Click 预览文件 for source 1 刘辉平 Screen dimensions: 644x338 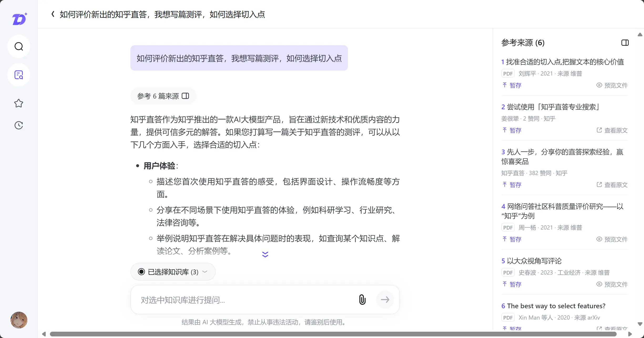pyautogui.click(x=612, y=85)
